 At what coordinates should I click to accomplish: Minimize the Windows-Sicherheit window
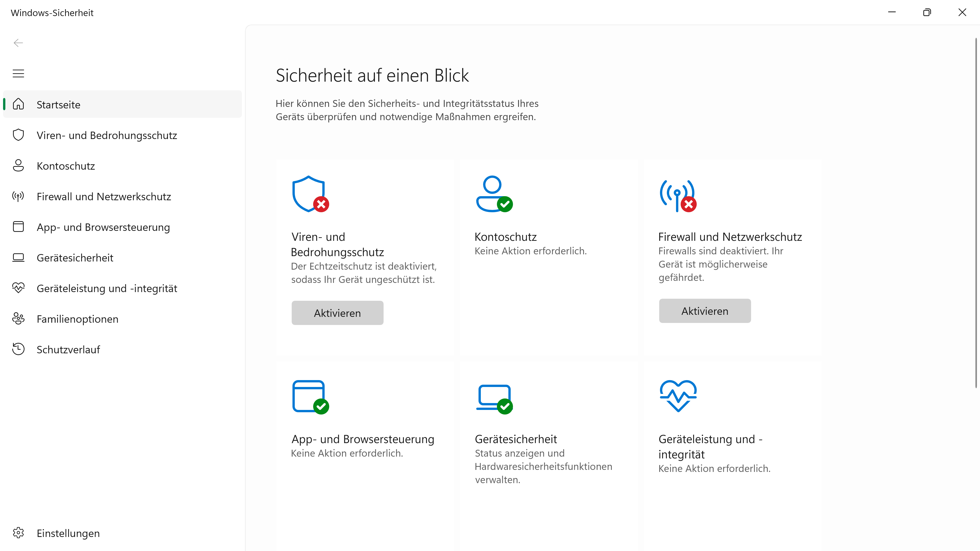pos(892,12)
